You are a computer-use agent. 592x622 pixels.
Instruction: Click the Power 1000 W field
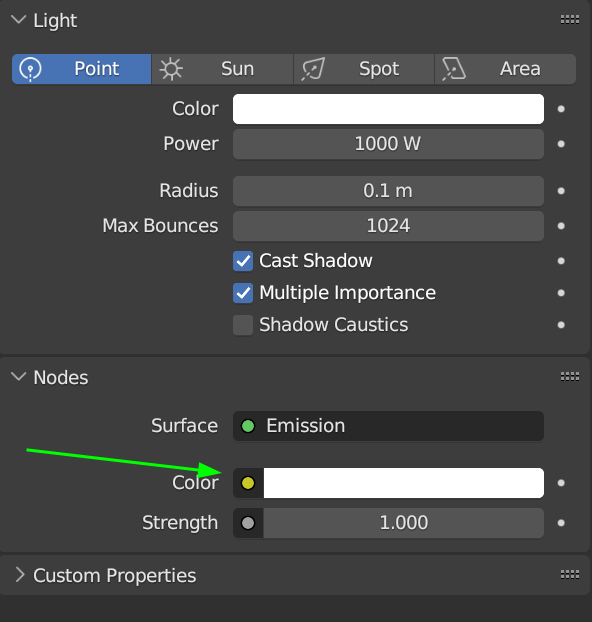tap(388, 144)
